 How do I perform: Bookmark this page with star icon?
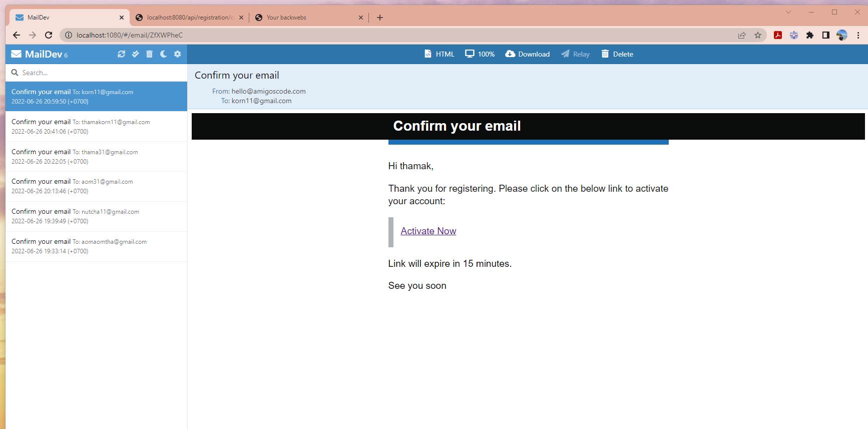[758, 35]
